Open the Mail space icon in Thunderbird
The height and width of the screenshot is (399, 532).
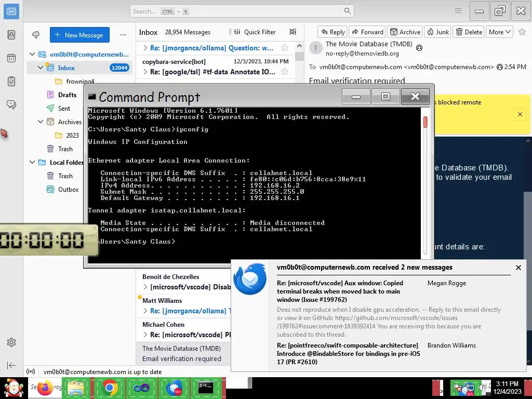[x=11, y=11]
